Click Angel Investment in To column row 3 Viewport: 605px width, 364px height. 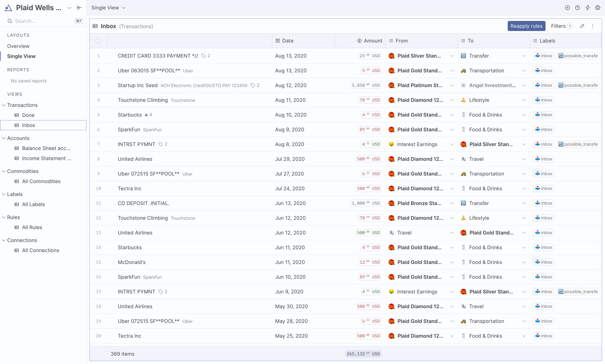[492, 85]
